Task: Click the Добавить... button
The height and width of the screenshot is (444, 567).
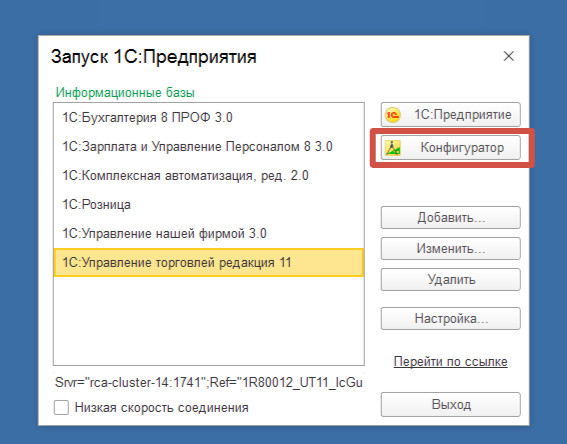Action: click(x=451, y=218)
